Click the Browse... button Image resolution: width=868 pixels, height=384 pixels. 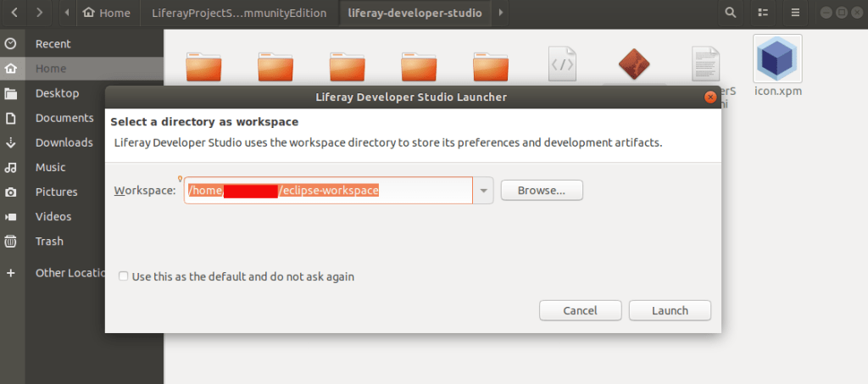[x=542, y=191]
